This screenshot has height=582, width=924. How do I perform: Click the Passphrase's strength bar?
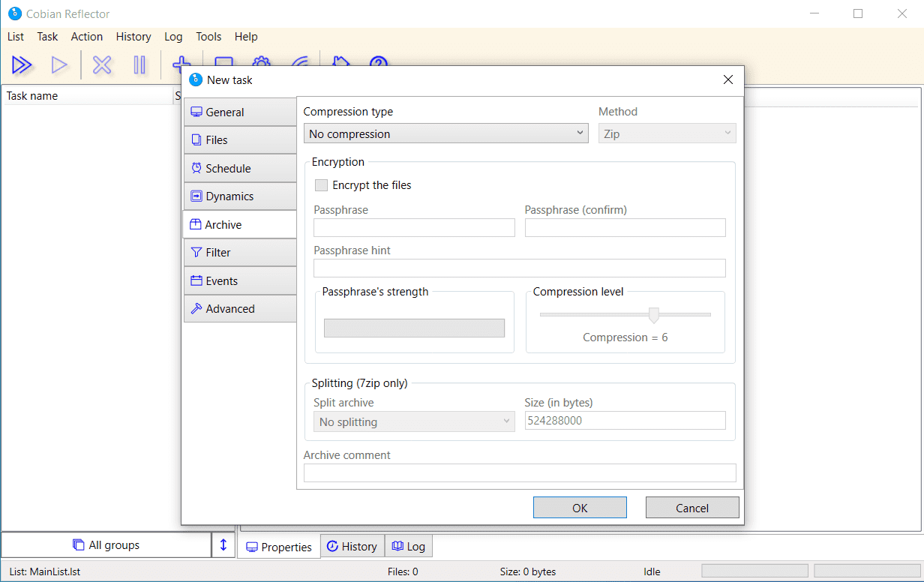(414, 328)
